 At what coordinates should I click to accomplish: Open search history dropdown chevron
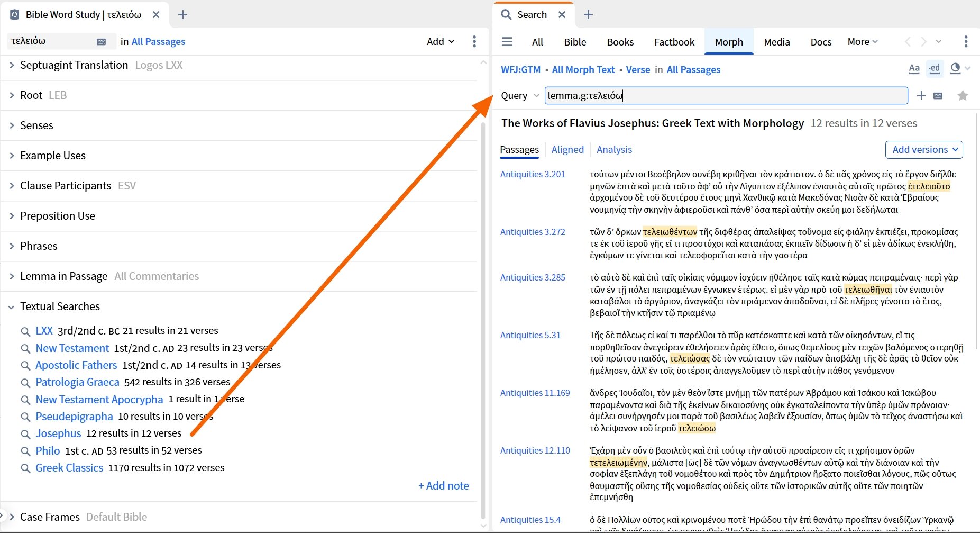click(x=939, y=42)
